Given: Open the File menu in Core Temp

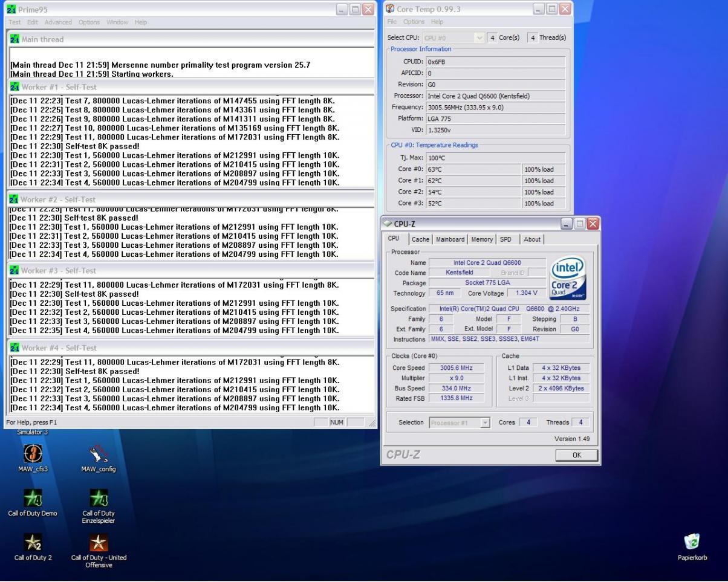Looking at the screenshot, I should (392, 22).
